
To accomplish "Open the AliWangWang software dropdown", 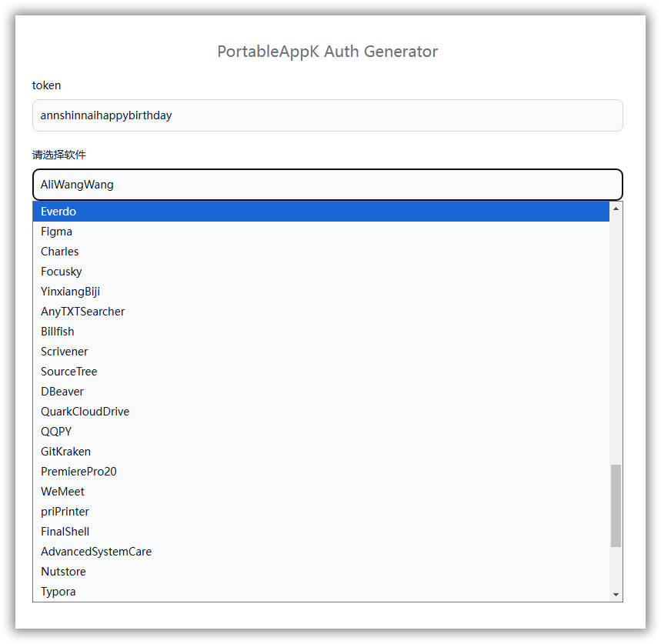I will [x=327, y=185].
